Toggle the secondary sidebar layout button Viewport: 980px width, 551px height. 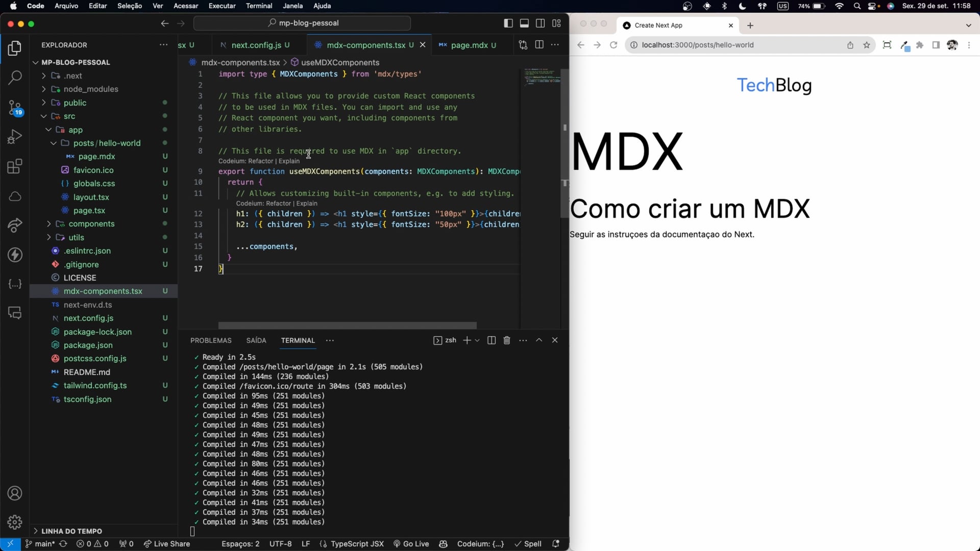tap(540, 23)
